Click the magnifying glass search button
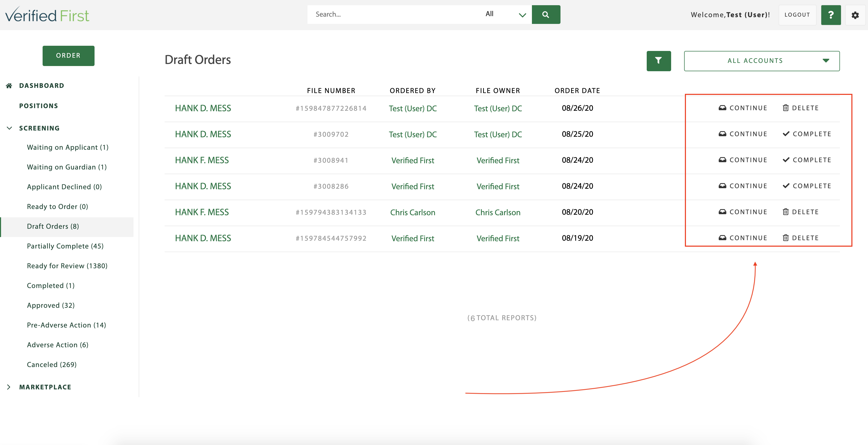This screenshot has width=868, height=445. (546, 15)
